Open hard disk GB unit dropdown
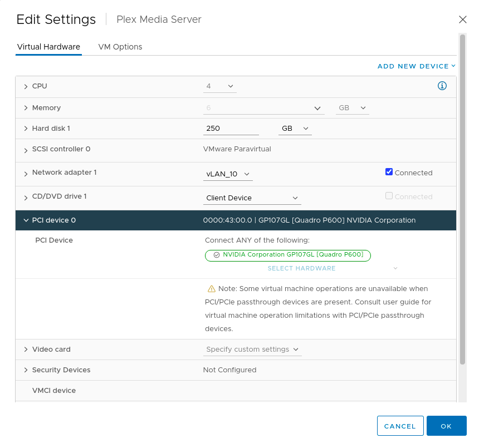This screenshot has height=448, width=479. click(x=295, y=129)
